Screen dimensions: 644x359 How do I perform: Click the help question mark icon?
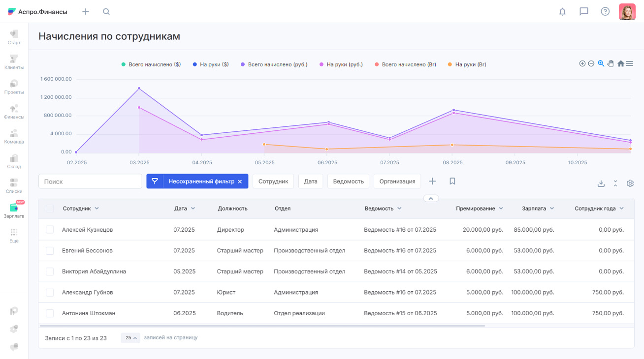point(605,12)
